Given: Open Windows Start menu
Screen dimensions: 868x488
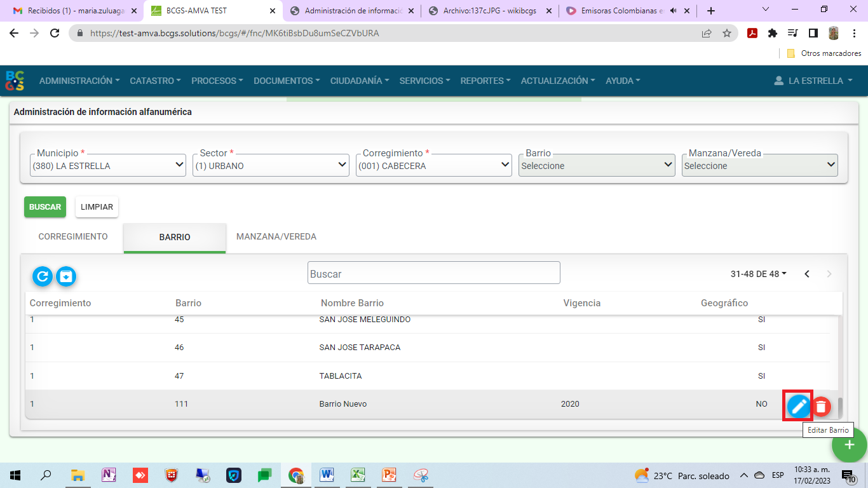Looking at the screenshot, I should [x=15, y=475].
